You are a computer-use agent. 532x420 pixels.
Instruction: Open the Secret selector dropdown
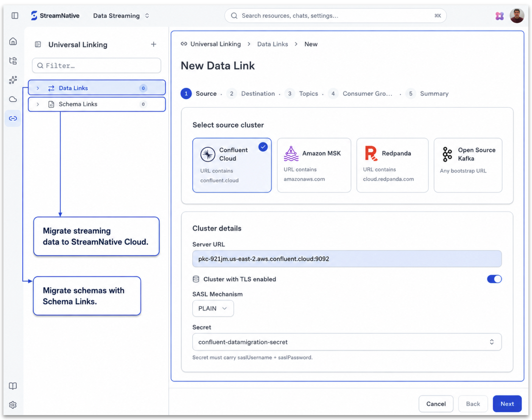click(x=347, y=342)
